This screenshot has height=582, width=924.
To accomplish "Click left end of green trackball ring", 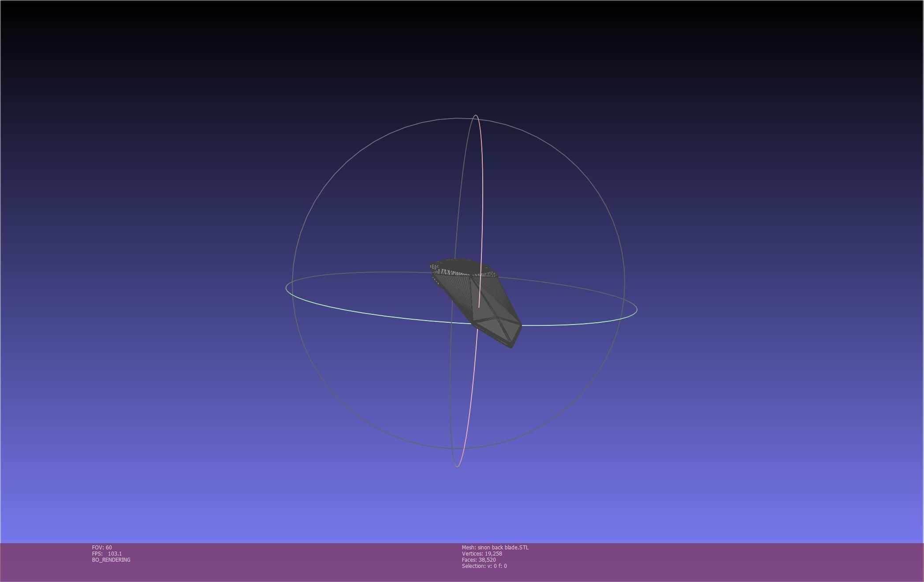I will pyautogui.click(x=287, y=288).
